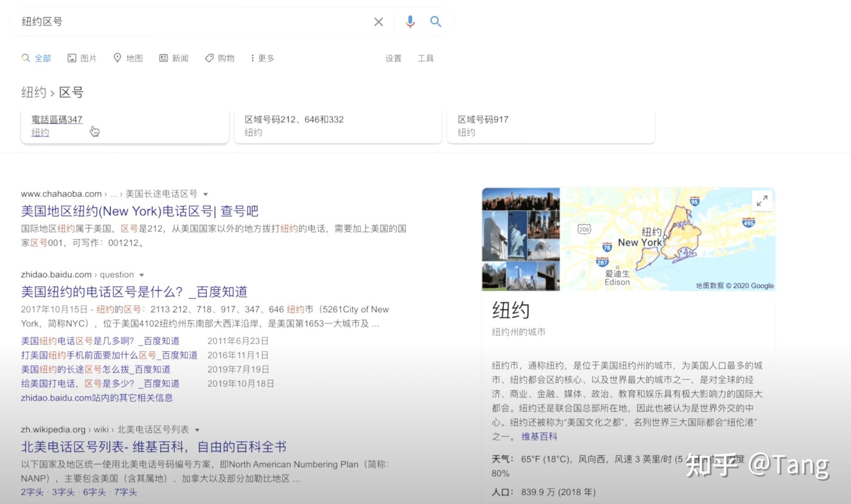Open the 区域号码917 card

point(551,126)
